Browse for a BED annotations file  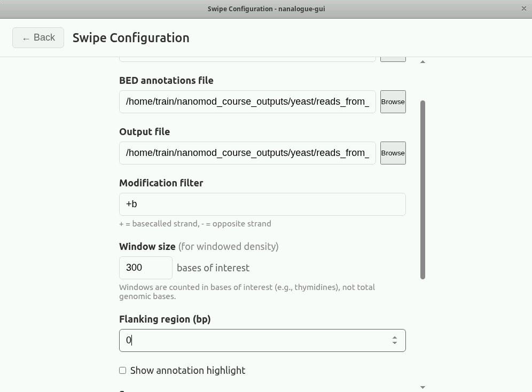393,101
